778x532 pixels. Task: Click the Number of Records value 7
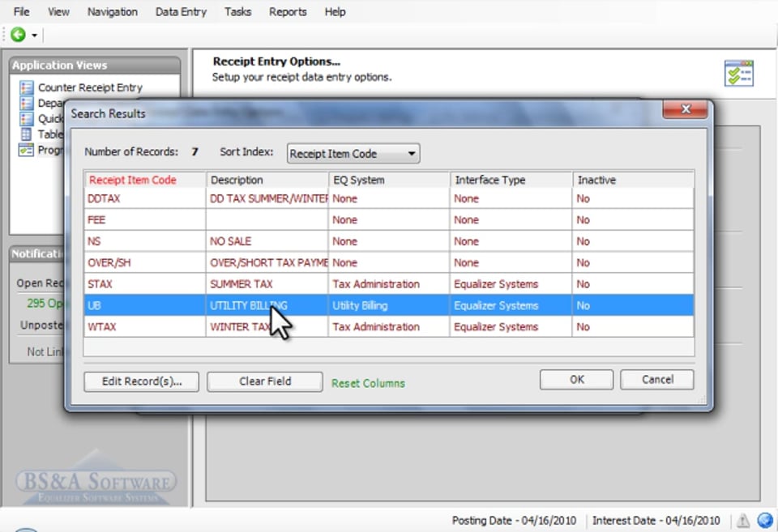coord(195,151)
